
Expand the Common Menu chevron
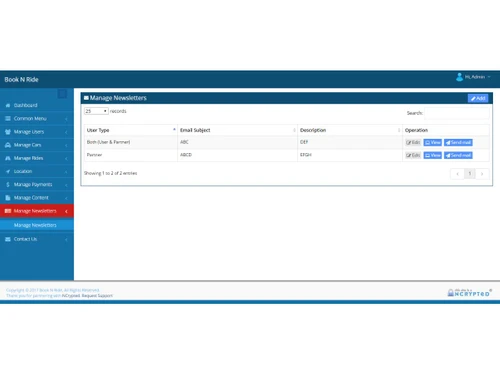66,119
